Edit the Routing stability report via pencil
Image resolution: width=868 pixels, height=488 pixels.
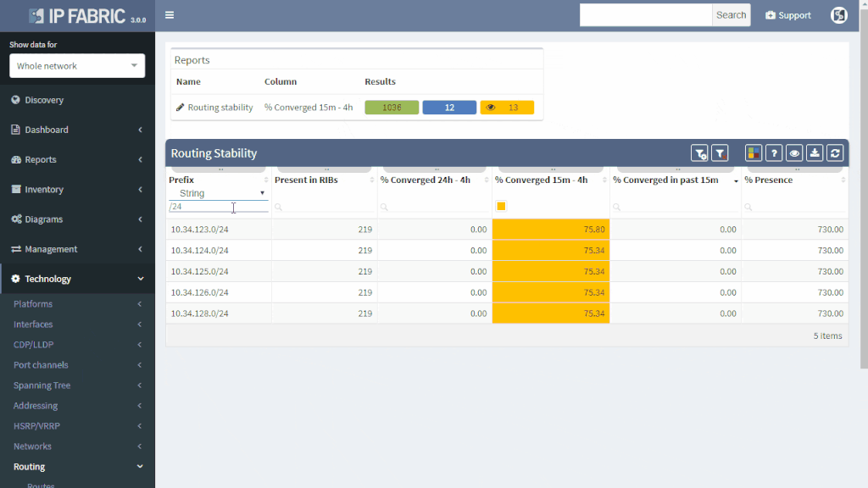point(180,108)
